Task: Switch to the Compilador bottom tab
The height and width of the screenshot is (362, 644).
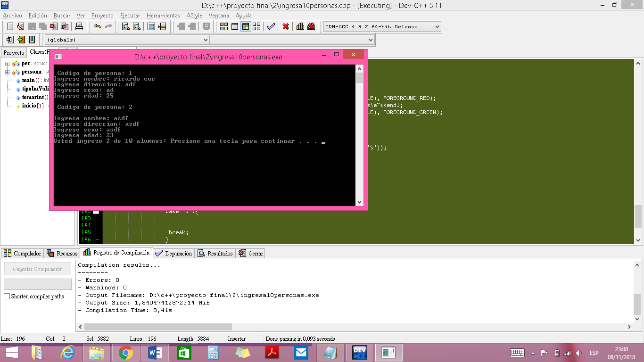Action: click(23, 253)
